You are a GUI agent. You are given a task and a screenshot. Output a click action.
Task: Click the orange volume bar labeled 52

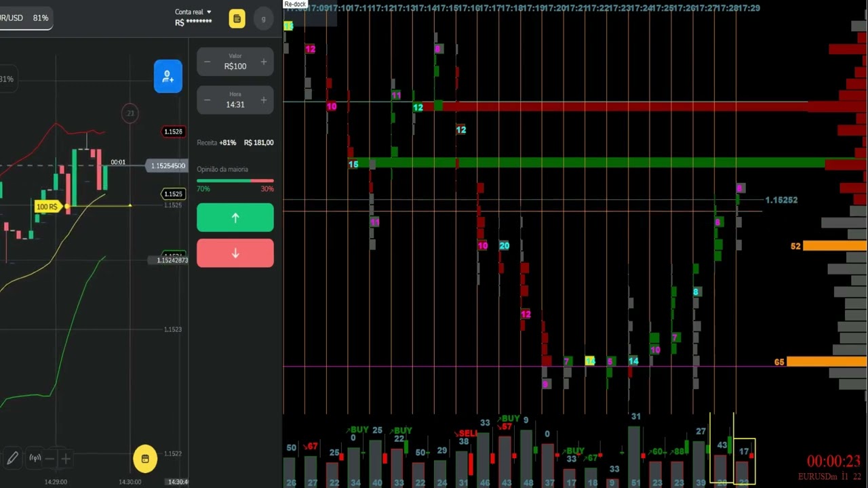(x=835, y=246)
